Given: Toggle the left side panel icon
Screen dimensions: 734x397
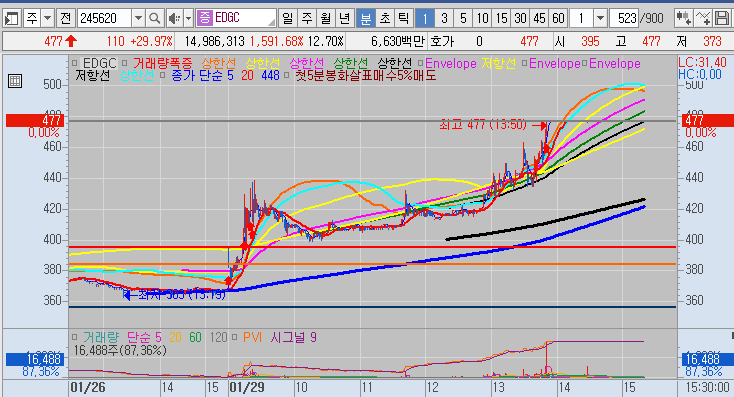Looking at the screenshot, I should [x=11, y=19].
